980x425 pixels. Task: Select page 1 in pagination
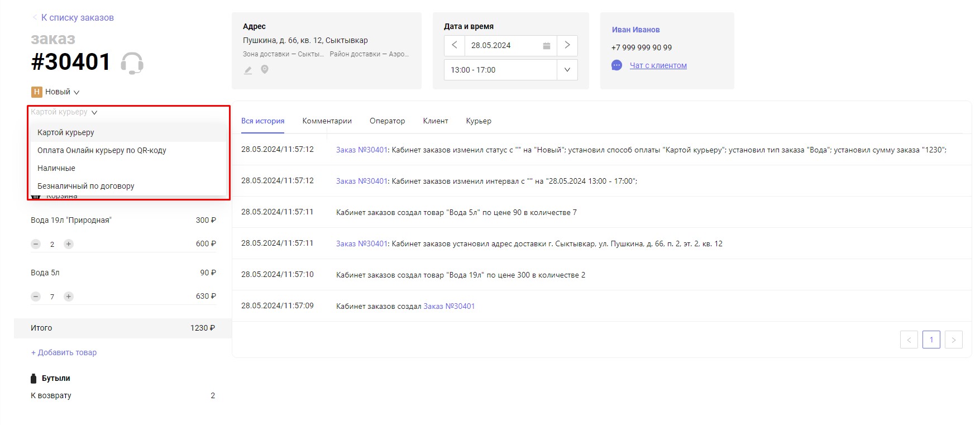(931, 340)
